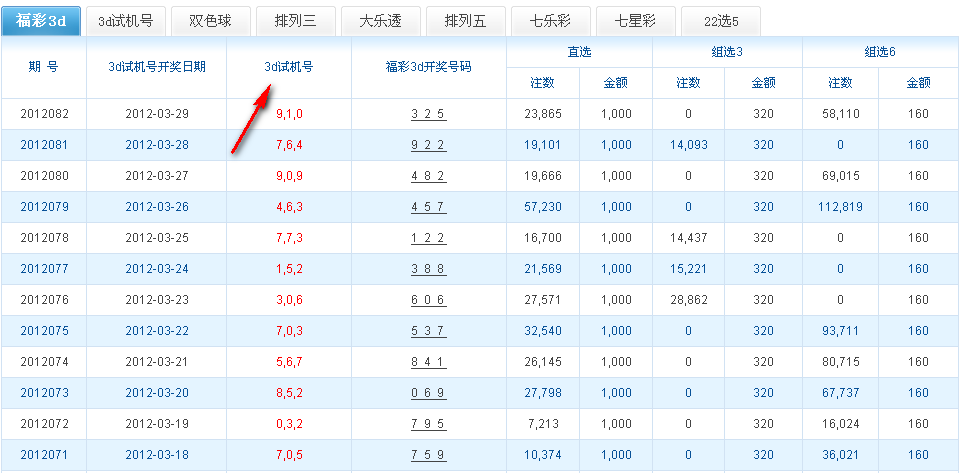The width and height of the screenshot is (964, 473).
Task: Click the 组选6 count 112,819
Action: click(840, 207)
